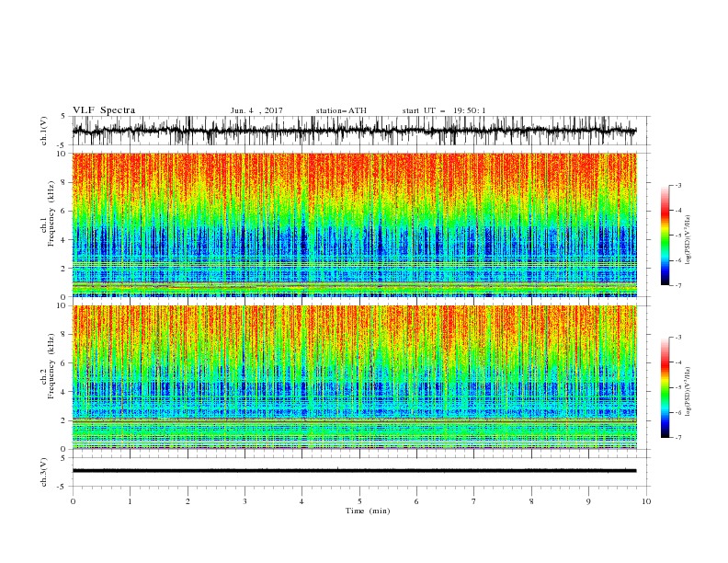Click the "1" tick label on time axis
Image resolution: width=728 pixels, height=563 pixels.
[130, 501]
